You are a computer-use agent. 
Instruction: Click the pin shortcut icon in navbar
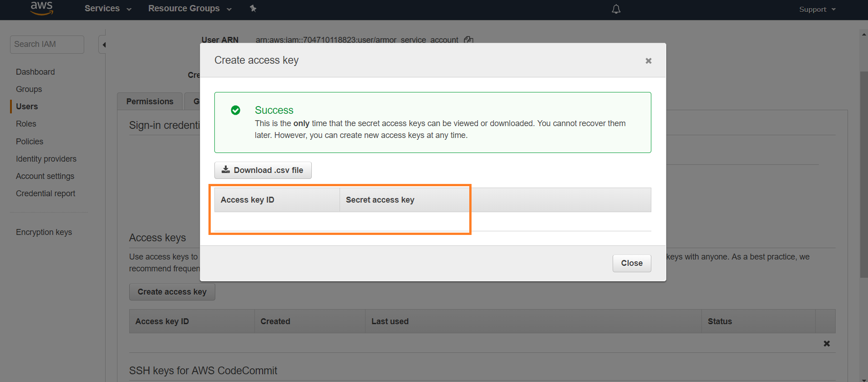pos(253,9)
